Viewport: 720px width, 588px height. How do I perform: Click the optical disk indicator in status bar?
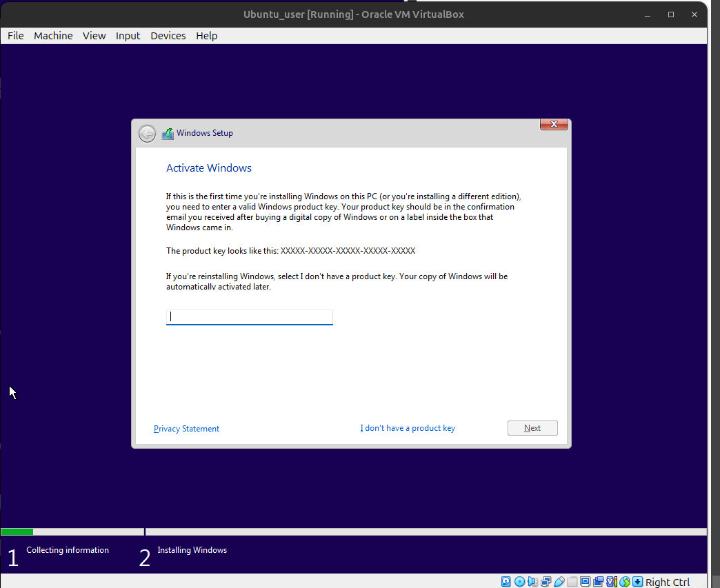(519, 582)
